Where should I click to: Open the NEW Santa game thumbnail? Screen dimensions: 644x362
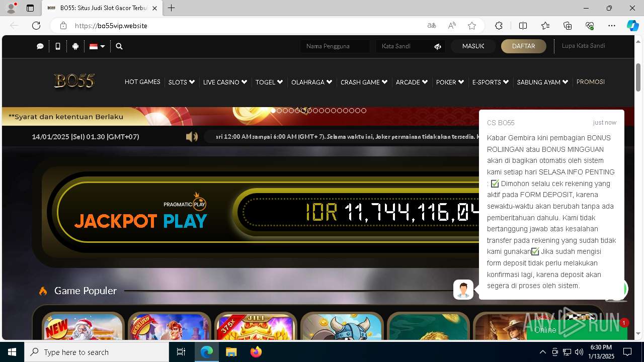click(83, 326)
